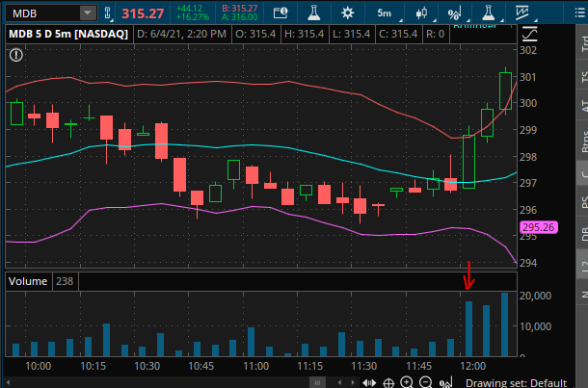The height and width of the screenshot is (388, 588).
Task: Click the small scroll-left arrow near thumb
Action: click(339, 383)
